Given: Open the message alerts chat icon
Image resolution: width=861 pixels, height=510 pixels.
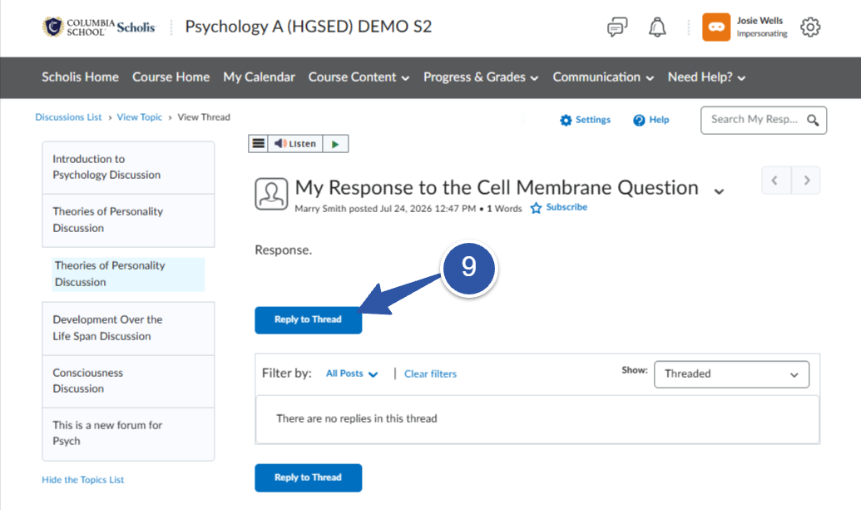Looking at the screenshot, I should [x=617, y=27].
